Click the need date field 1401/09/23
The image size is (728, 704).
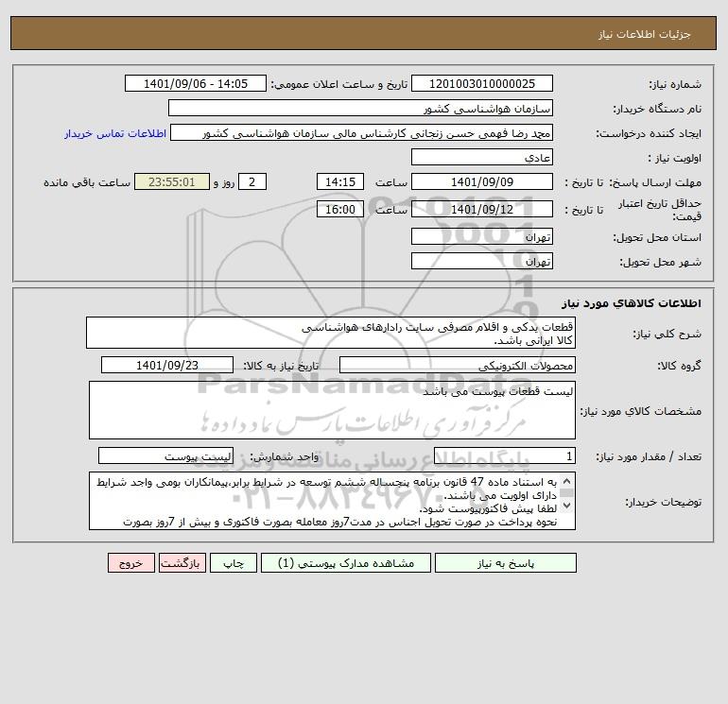click(167, 365)
